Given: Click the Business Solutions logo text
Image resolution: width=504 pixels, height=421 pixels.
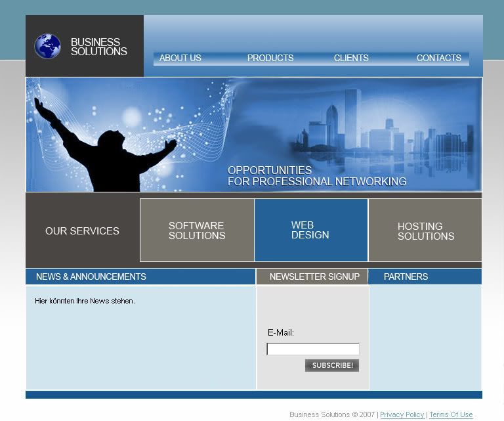Looking at the screenshot, I should (x=98, y=47).
